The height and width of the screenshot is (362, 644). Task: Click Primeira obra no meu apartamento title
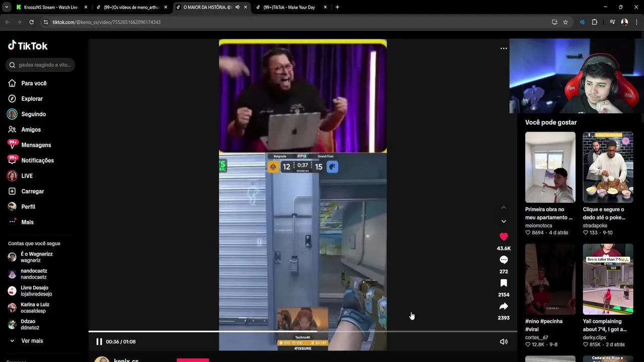(549, 214)
